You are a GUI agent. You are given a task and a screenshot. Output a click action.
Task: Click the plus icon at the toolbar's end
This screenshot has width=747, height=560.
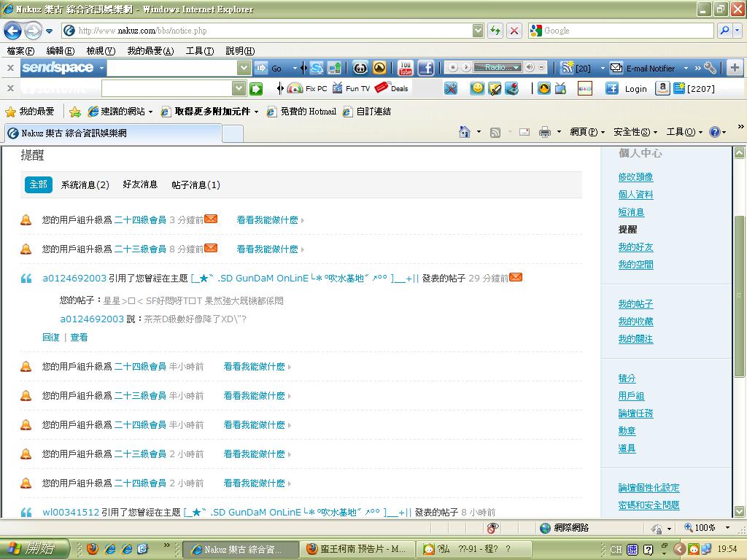pyautogui.click(x=735, y=68)
